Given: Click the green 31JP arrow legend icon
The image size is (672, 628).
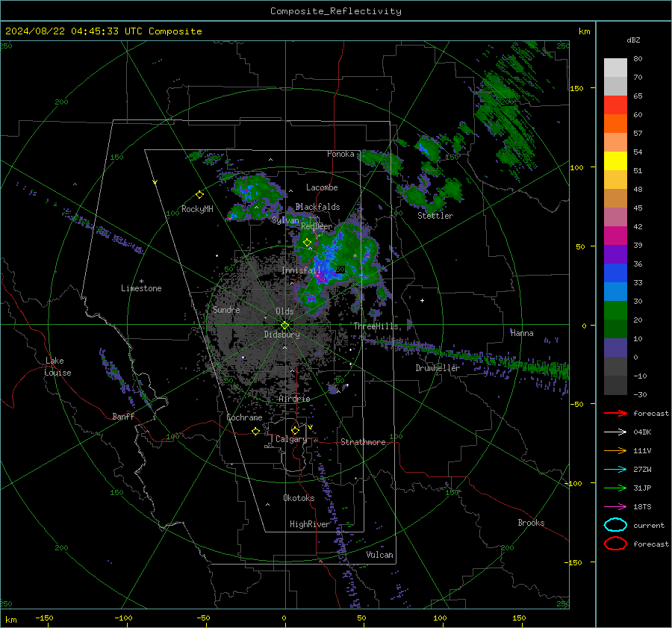Looking at the screenshot, I should pos(615,488).
